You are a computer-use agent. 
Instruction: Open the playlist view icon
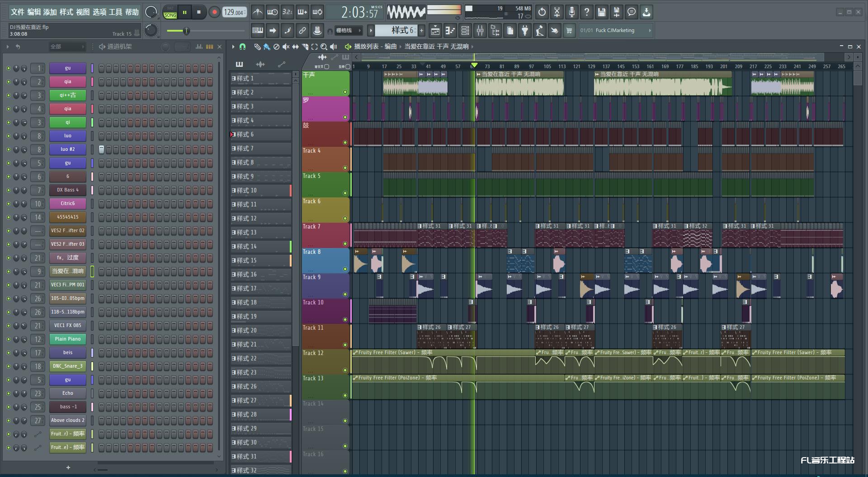pos(435,31)
